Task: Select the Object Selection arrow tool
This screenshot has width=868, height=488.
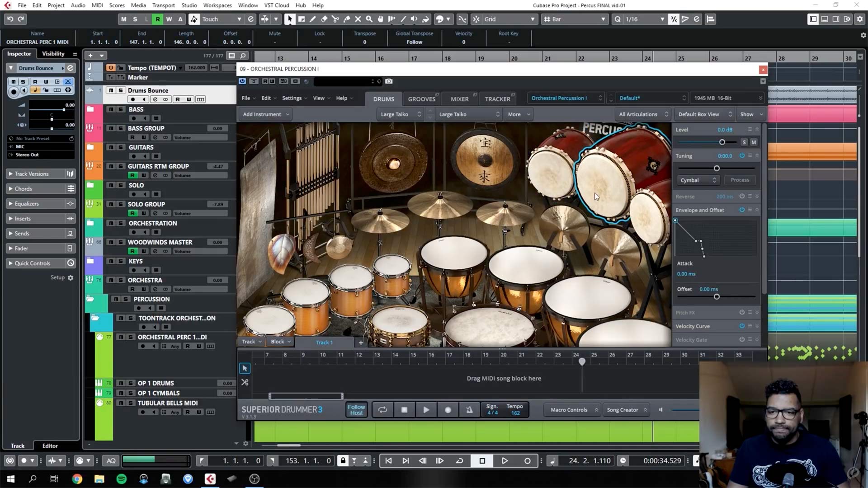Action: (290, 19)
